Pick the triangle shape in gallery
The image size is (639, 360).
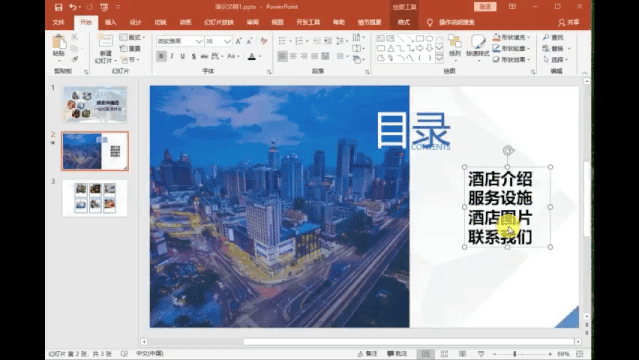tap(390, 49)
